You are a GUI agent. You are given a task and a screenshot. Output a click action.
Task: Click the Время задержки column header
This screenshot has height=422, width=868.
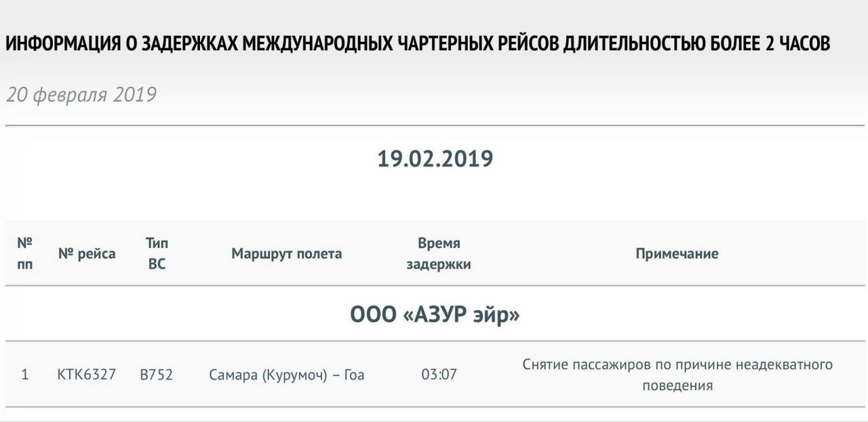point(439,253)
